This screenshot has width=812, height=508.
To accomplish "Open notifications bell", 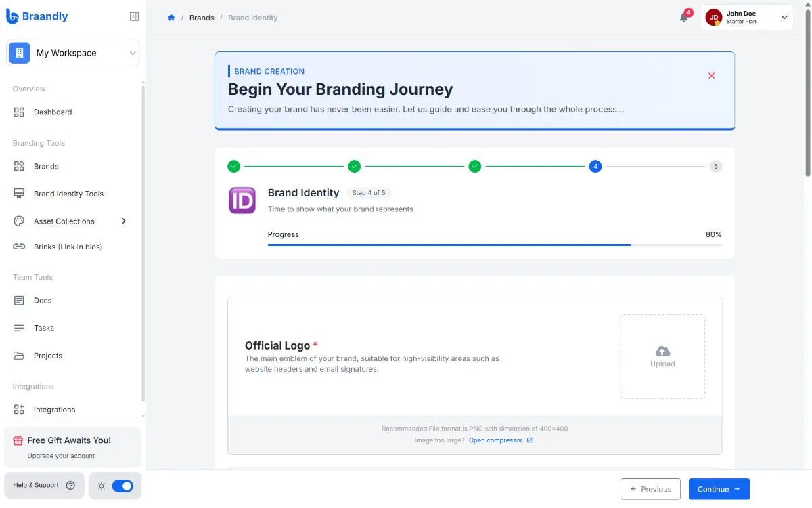I will point(684,18).
